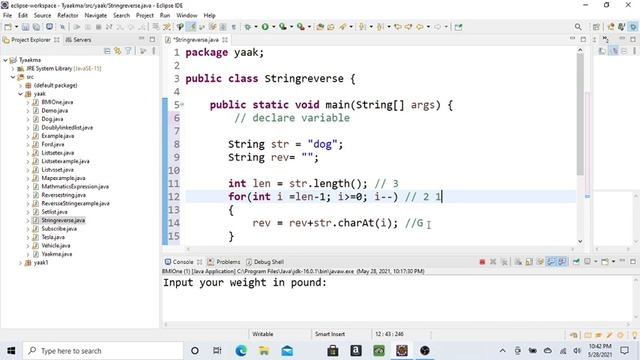Expand the yaak1 package node

click(20, 263)
